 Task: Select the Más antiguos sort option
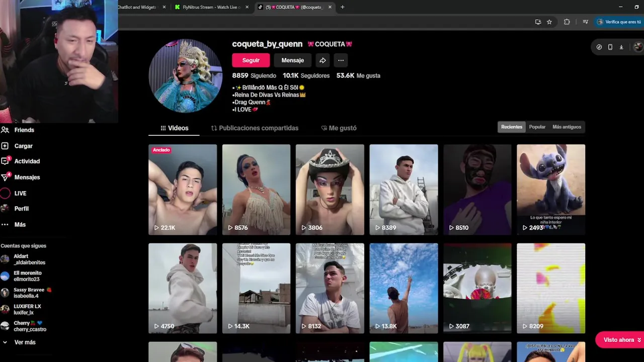click(x=567, y=127)
